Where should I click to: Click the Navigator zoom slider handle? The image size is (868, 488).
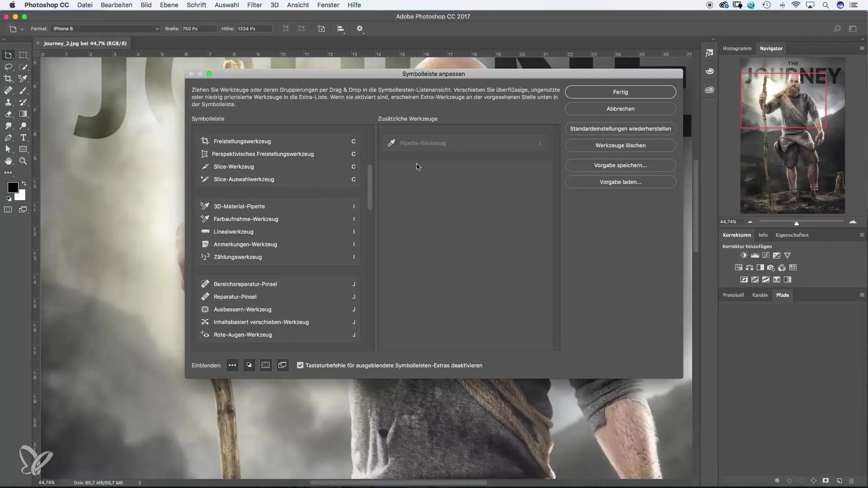(797, 223)
